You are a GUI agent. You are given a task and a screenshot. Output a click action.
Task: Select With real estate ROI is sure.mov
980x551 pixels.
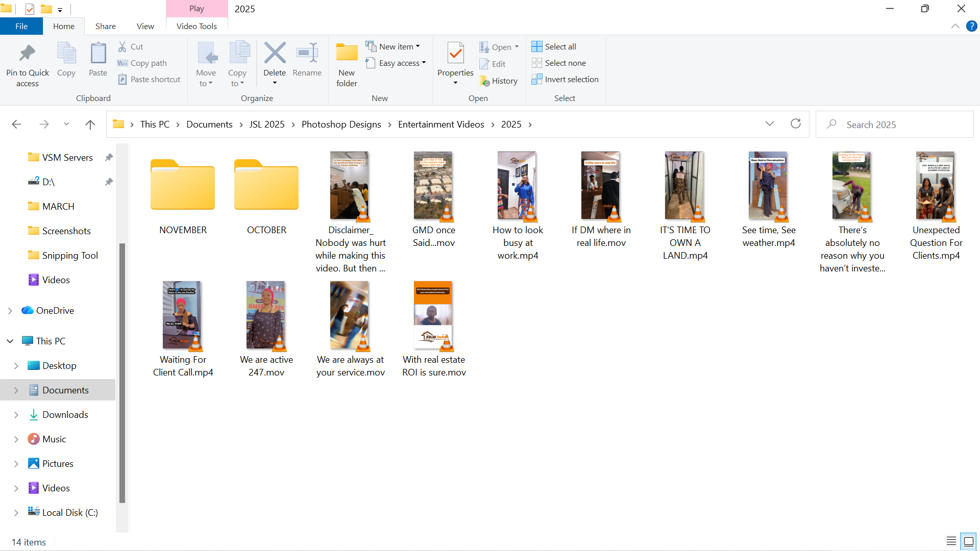(434, 329)
